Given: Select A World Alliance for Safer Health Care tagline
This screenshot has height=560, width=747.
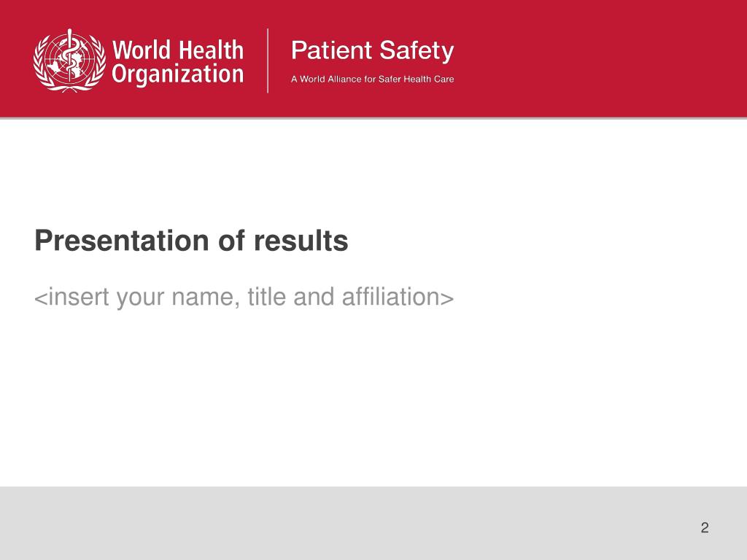Looking at the screenshot, I should point(372,79).
